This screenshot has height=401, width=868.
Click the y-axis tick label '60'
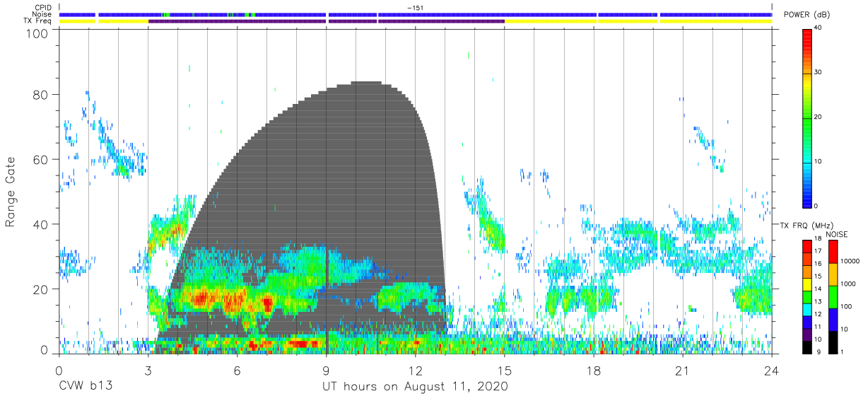pyautogui.click(x=42, y=159)
